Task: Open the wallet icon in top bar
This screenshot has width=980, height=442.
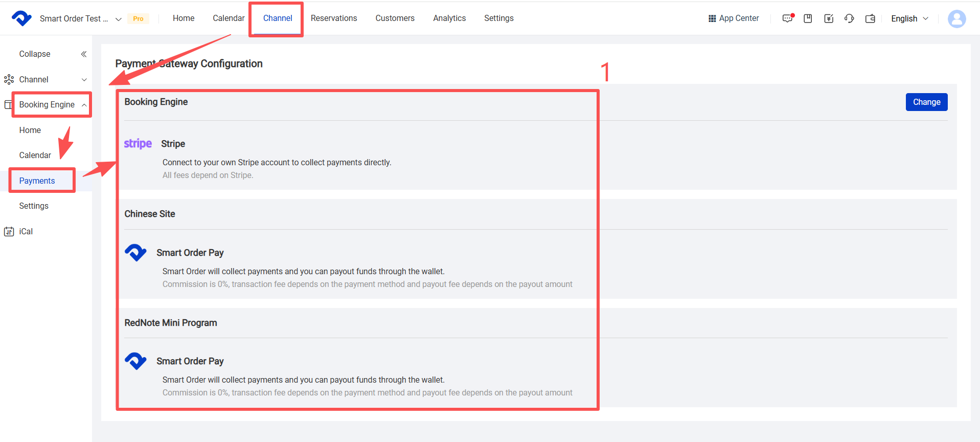Action: pos(870,18)
